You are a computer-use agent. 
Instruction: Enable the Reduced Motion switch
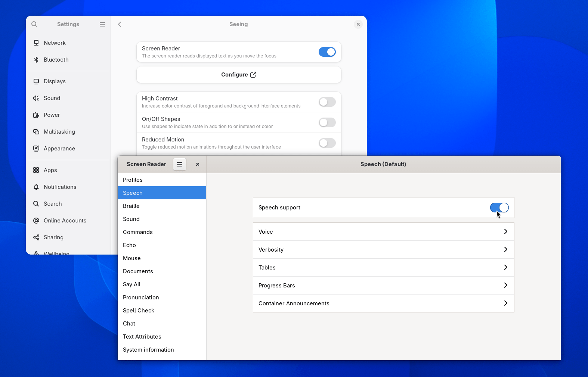(x=327, y=143)
